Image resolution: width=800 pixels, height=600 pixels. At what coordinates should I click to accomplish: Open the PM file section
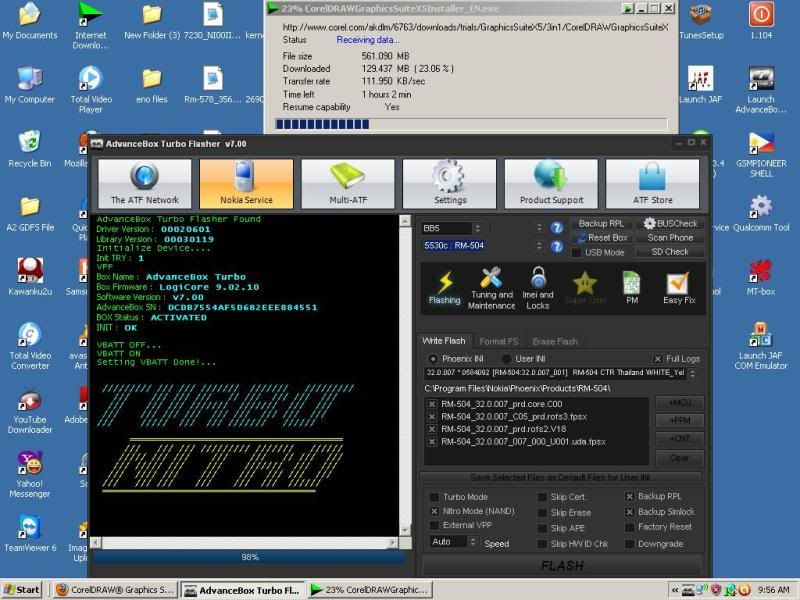click(x=632, y=287)
